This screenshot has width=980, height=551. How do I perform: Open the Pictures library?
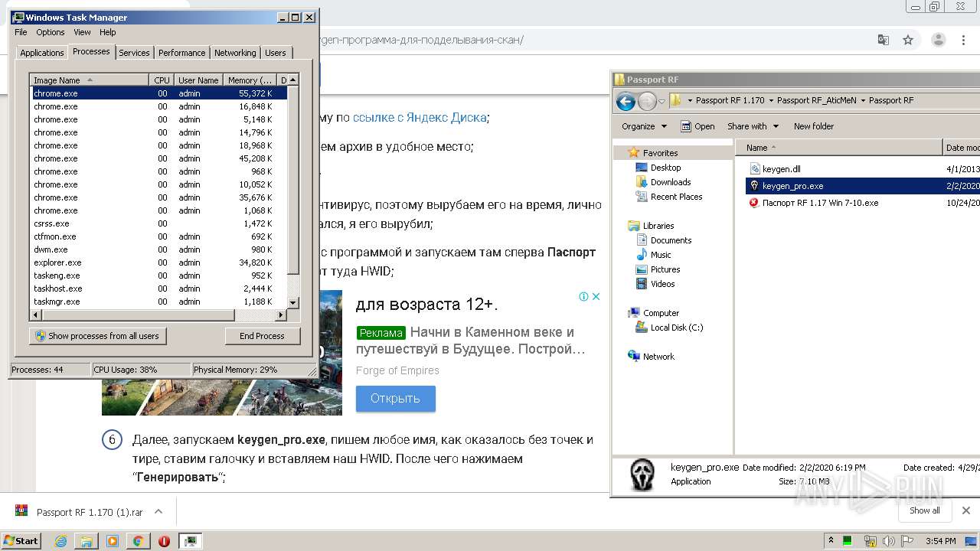(665, 269)
